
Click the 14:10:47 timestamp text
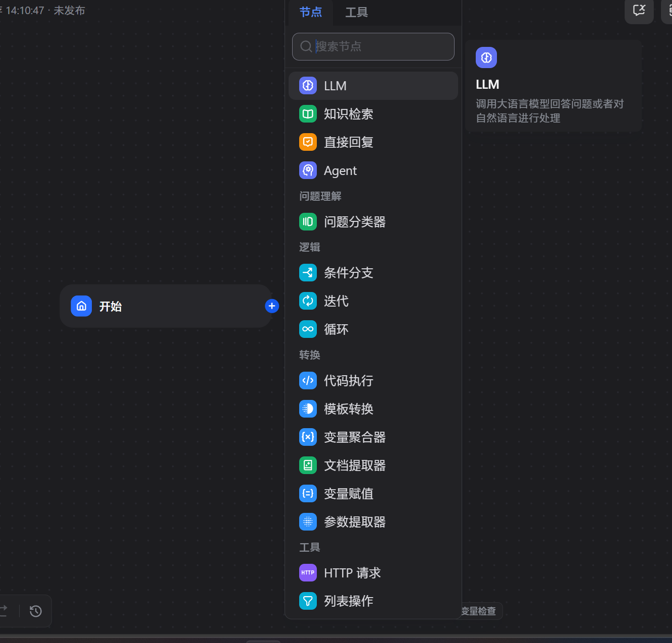point(25,11)
